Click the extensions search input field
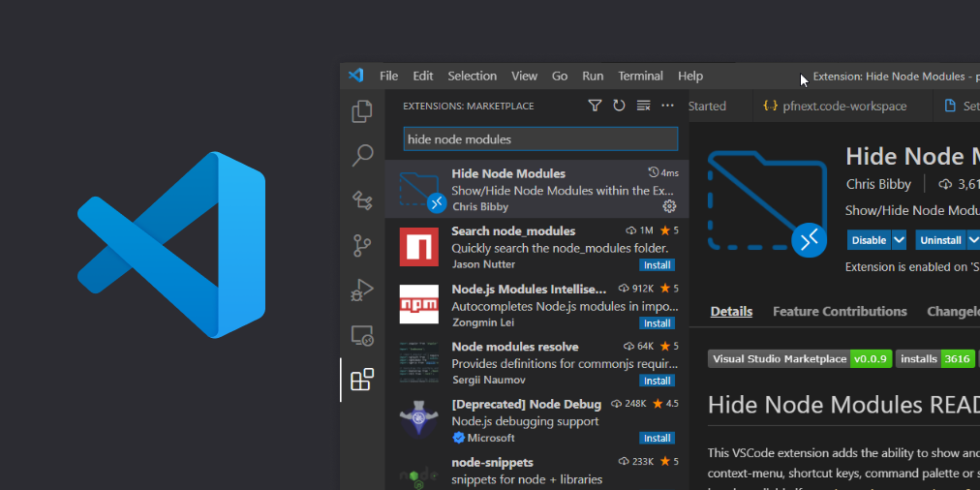 pyautogui.click(x=540, y=138)
